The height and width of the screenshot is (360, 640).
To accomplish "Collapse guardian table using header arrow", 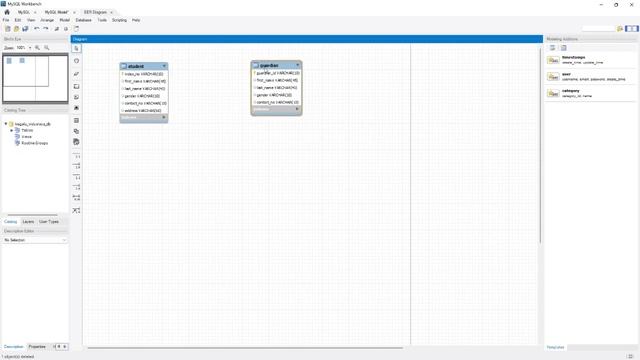I will 298,65.
